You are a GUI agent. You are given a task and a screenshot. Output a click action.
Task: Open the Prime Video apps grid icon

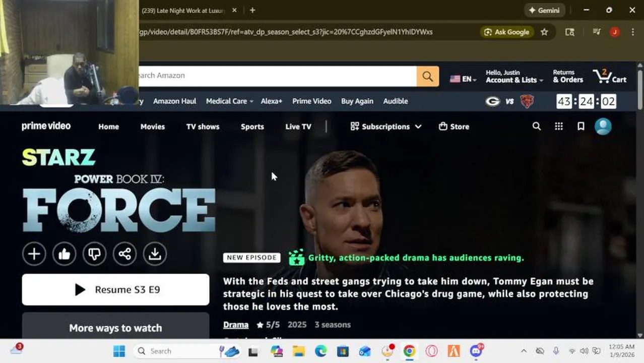point(559,127)
